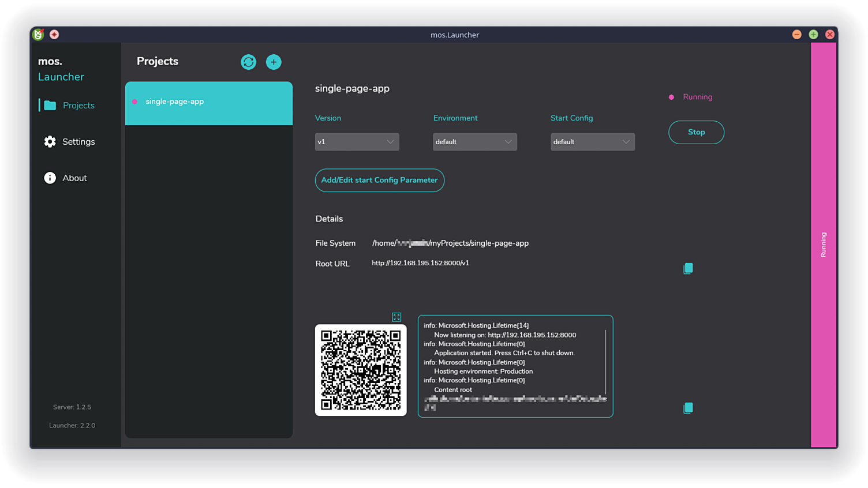Click the pink Running indicator dot
Image resolution: width=868 pixels, height=488 pixels.
pos(671,97)
